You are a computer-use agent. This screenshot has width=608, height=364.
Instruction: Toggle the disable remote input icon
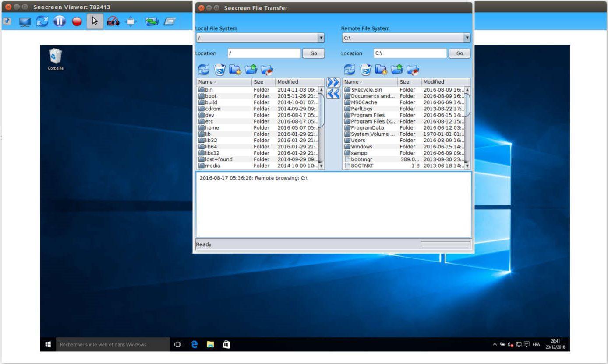[113, 21]
